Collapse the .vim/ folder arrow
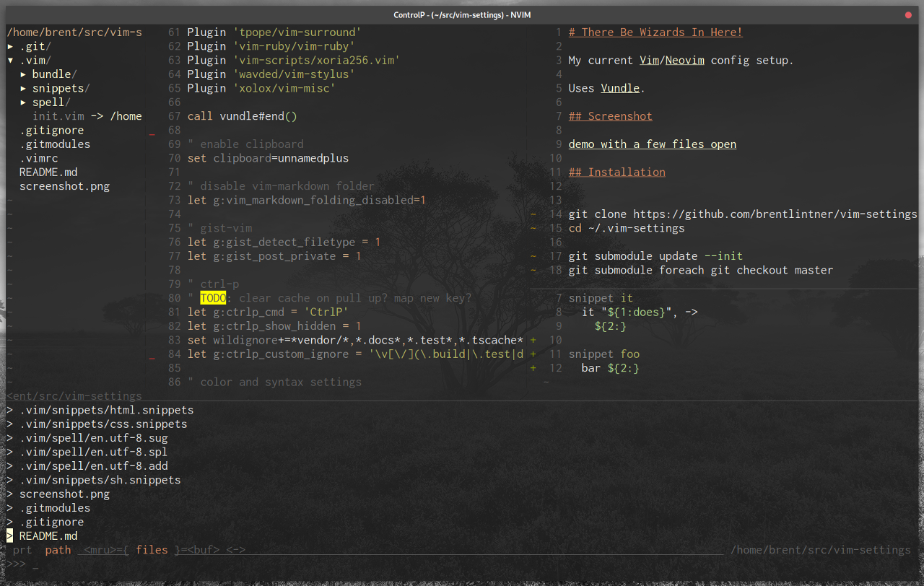Screen dimensions: 924x586 tap(10, 61)
